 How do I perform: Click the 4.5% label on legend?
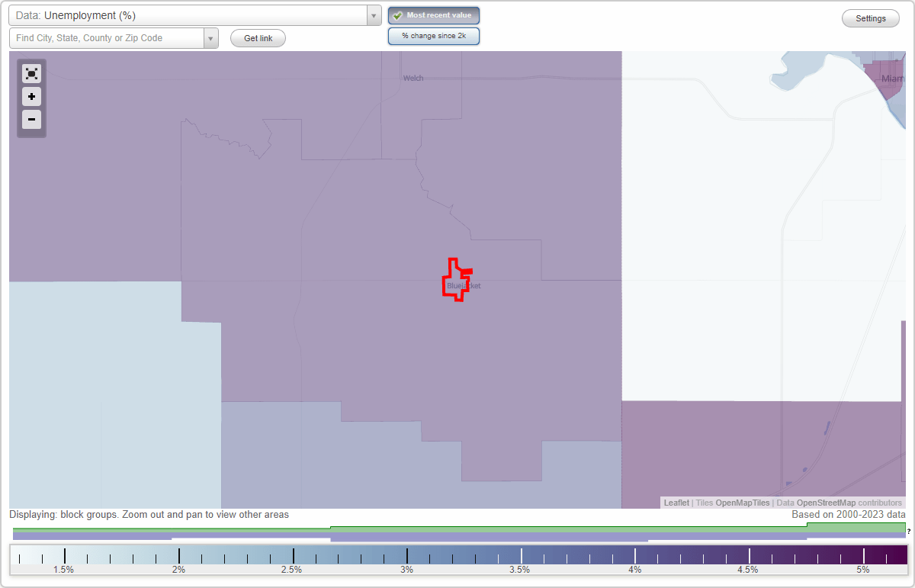click(748, 570)
